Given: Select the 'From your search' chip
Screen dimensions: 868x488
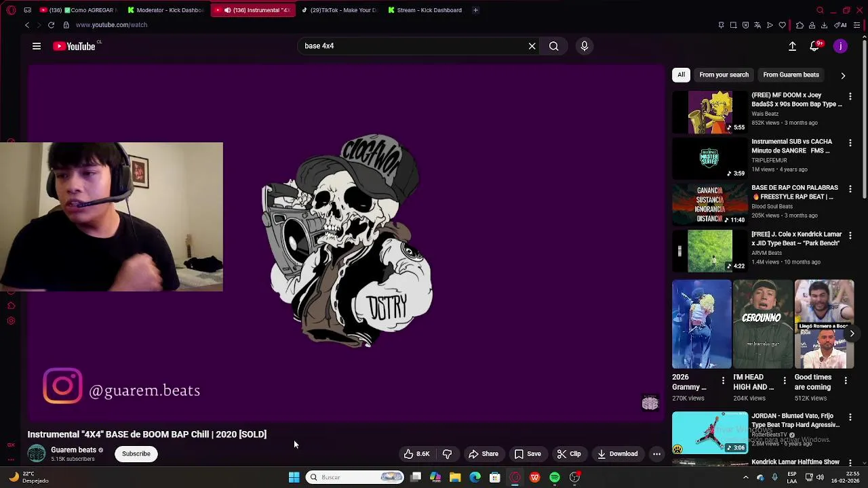Looking at the screenshot, I should point(724,75).
